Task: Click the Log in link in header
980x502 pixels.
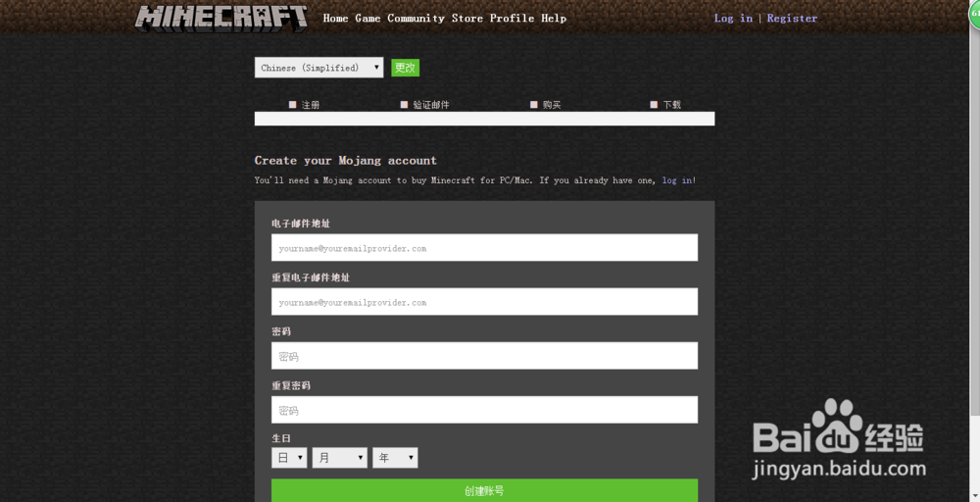Action: [x=733, y=18]
